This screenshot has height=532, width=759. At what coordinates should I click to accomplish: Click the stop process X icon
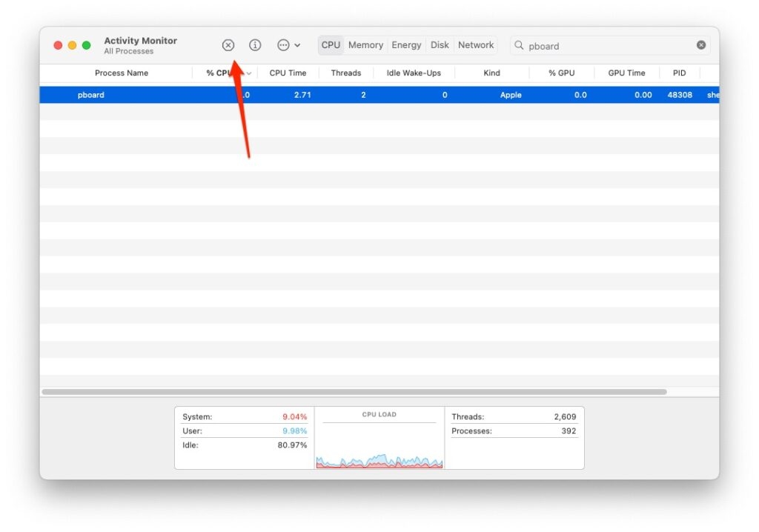point(228,45)
